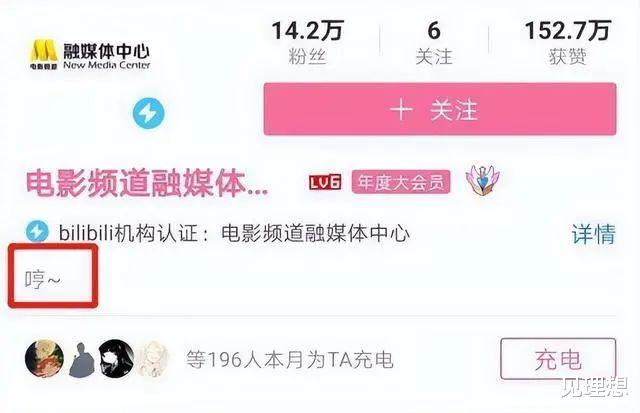Open the 6 关注 following list
The height and width of the screenshot is (413, 640).
[434, 42]
